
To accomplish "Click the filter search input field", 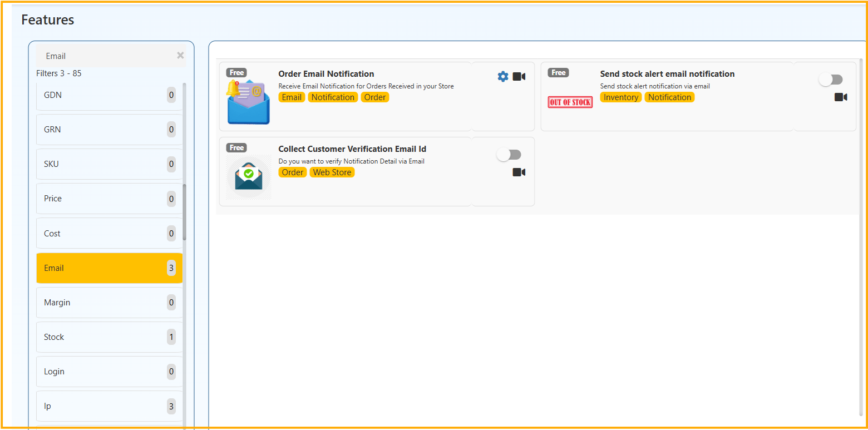I will [106, 56].
